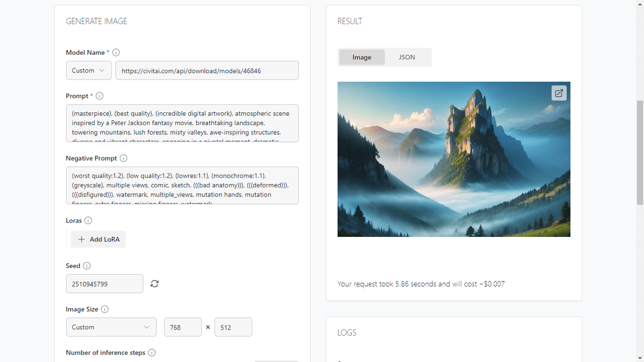Click the request time and cost text

point(421,284)
